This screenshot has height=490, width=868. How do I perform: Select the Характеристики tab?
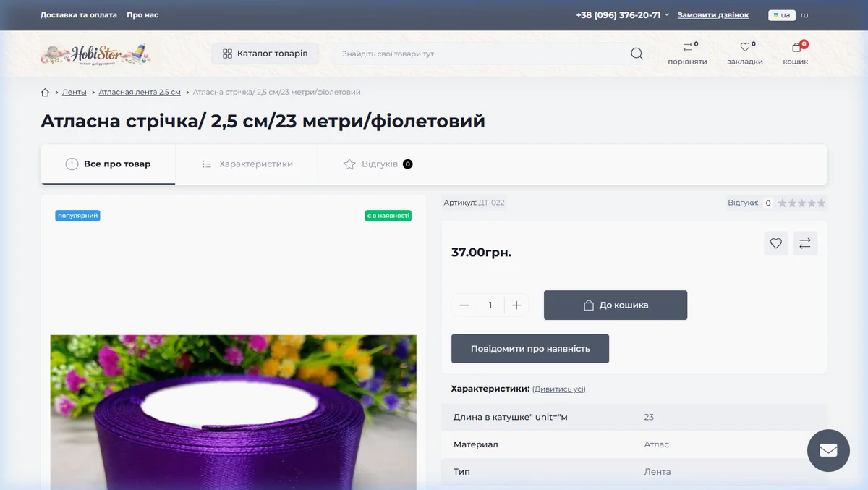point(247,164)
